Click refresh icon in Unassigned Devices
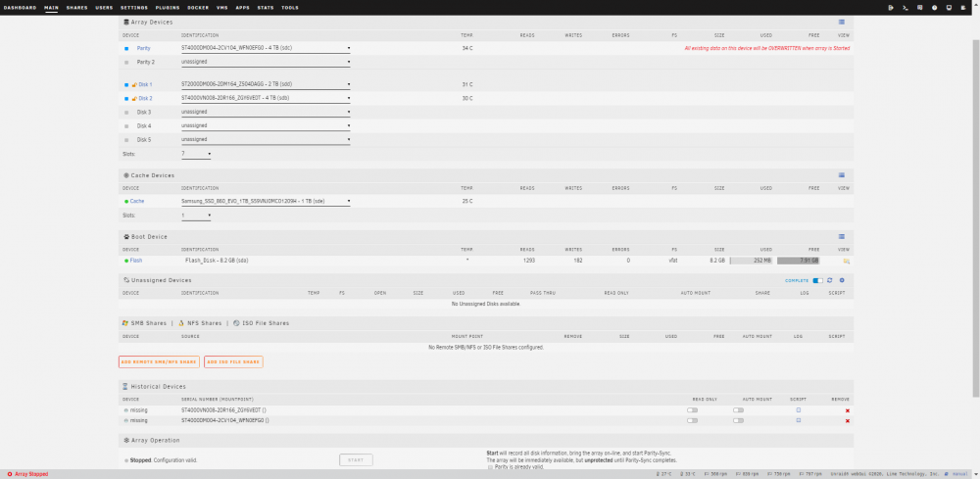The image size is (980, 479). (829, 280)
